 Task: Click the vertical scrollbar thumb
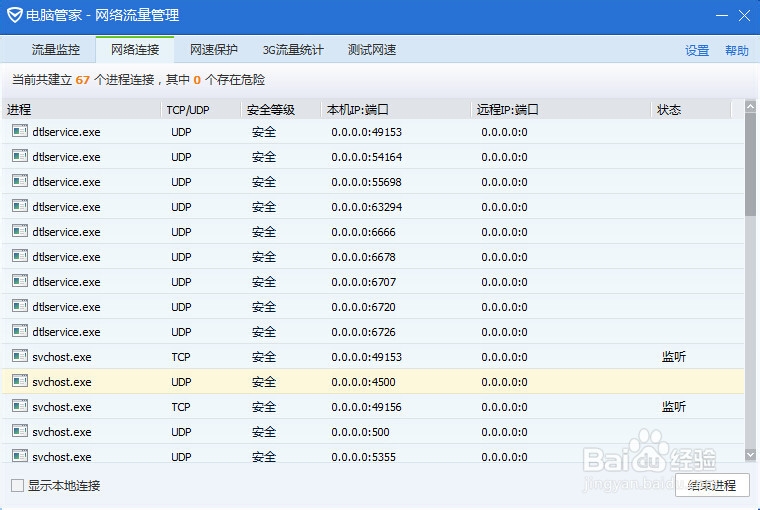coord(750,164)
